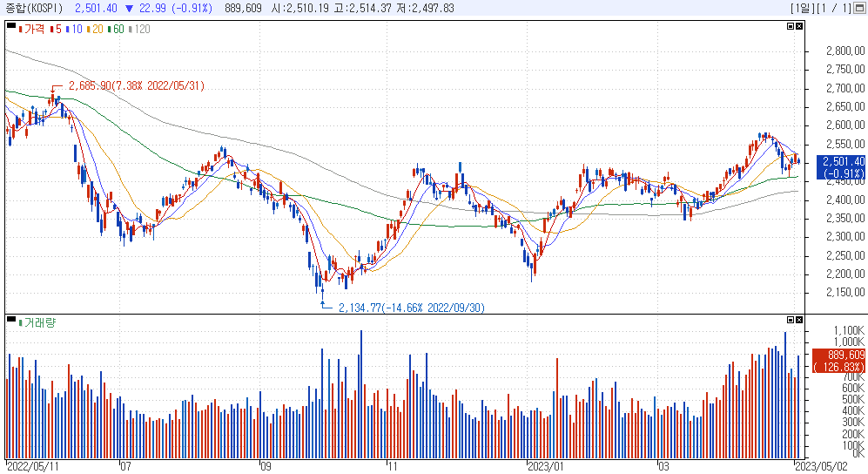Click the low price 저:2,497.83

click(x=425, y=9)
